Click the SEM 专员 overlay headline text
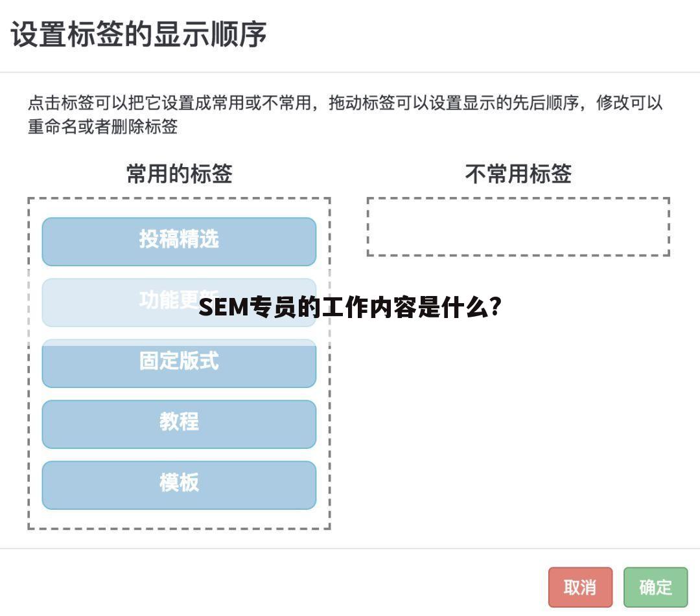Viewport: 700px width, 616px height. 351,309
